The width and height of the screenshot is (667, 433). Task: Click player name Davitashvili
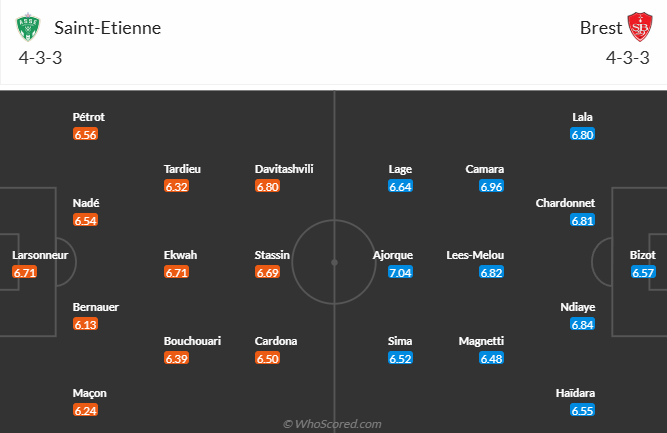(x=284, y=169)
